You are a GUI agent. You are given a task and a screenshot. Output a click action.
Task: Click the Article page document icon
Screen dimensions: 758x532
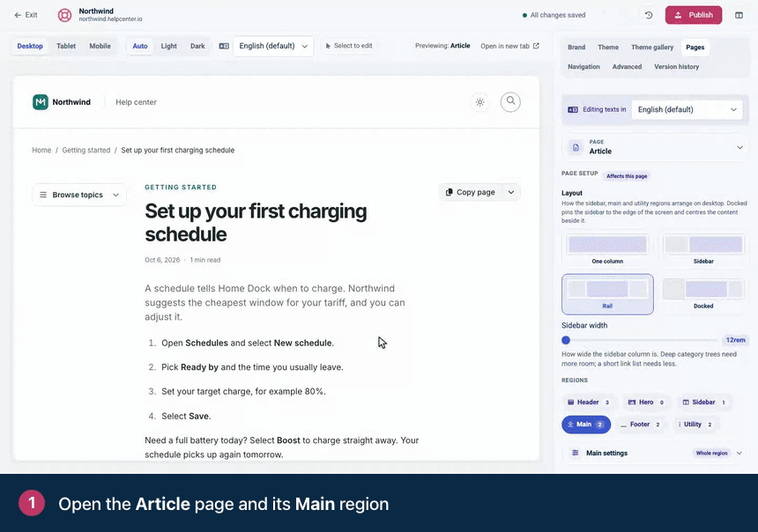coord(576,147)
